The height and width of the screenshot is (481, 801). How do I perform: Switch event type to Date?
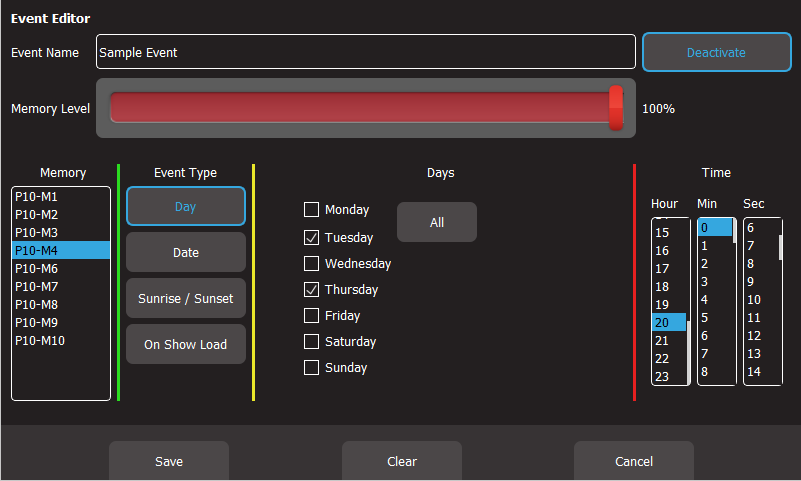pyautogui.click(x=185, y=253)
